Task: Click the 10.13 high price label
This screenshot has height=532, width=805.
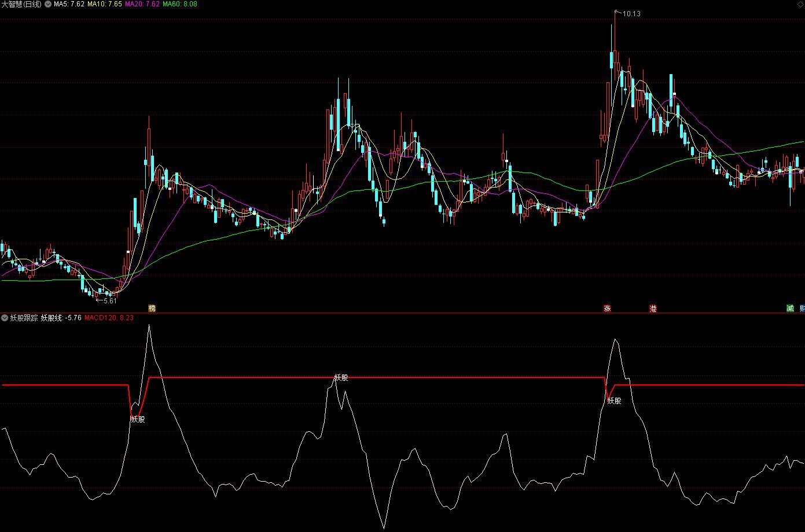Action: [631, 14]
